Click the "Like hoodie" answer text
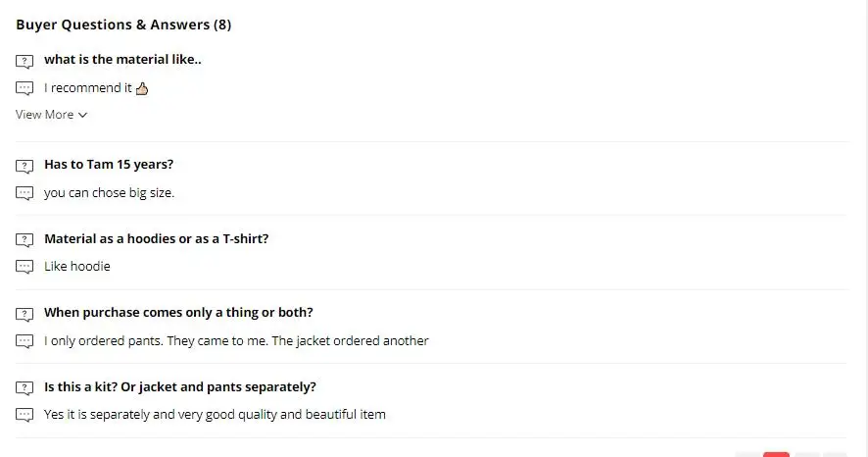The height and width of the screenshot is (457, 868). (x=77, y=267)
